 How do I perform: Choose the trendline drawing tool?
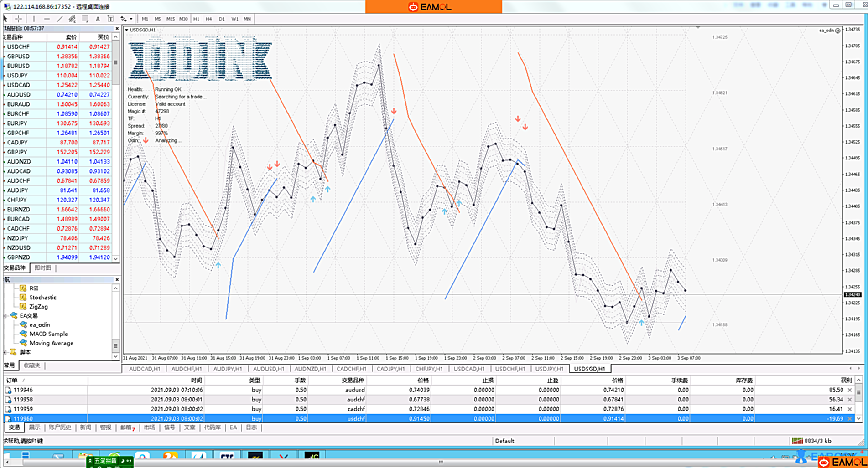click(x=59, y=19)
